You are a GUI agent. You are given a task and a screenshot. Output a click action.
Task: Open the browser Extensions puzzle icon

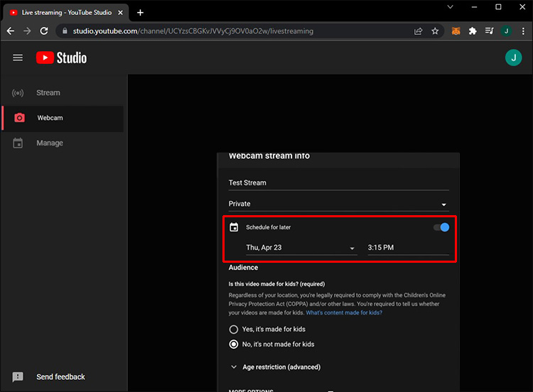[473, 31]
